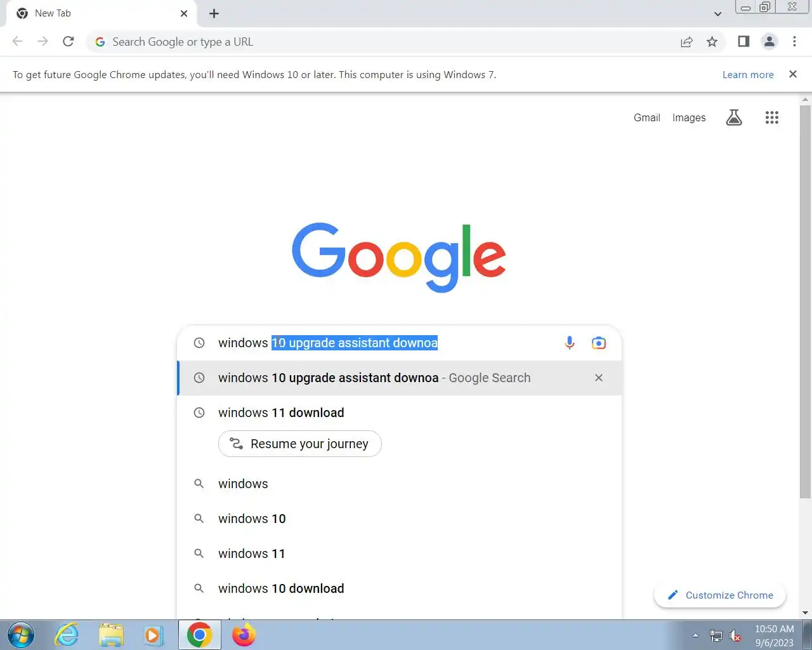Image resolution: width=812 pixels, height=650 pixels.
Task: Click the clock icon beside 'windows 11 download'
Action: point(199,413)
